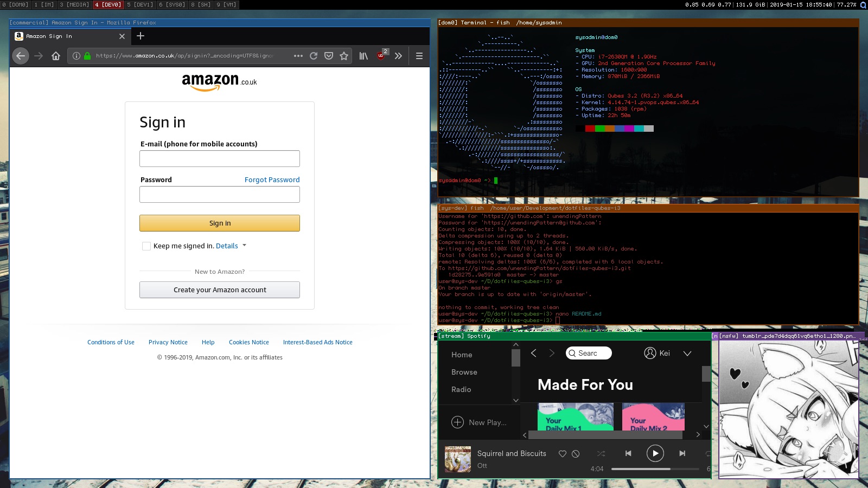Open Interest-Based Ads Notice link
868x488 pixels.
(x=318, y=342)
